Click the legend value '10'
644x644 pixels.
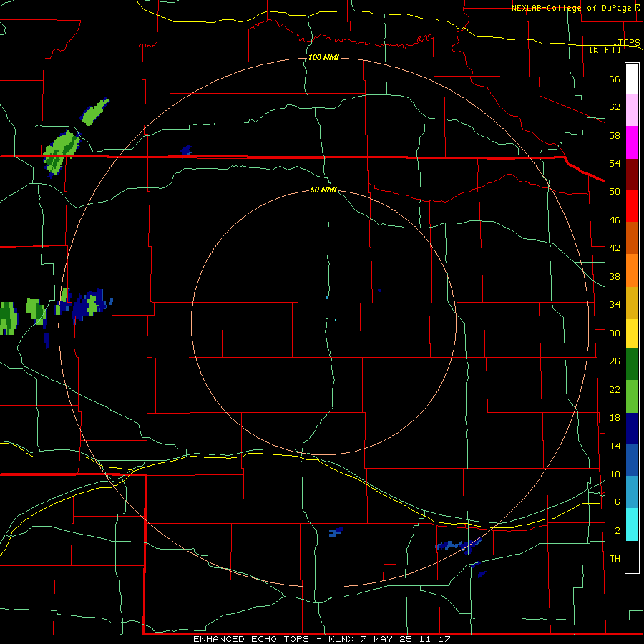pyautogui.click(x=615, y=474)
